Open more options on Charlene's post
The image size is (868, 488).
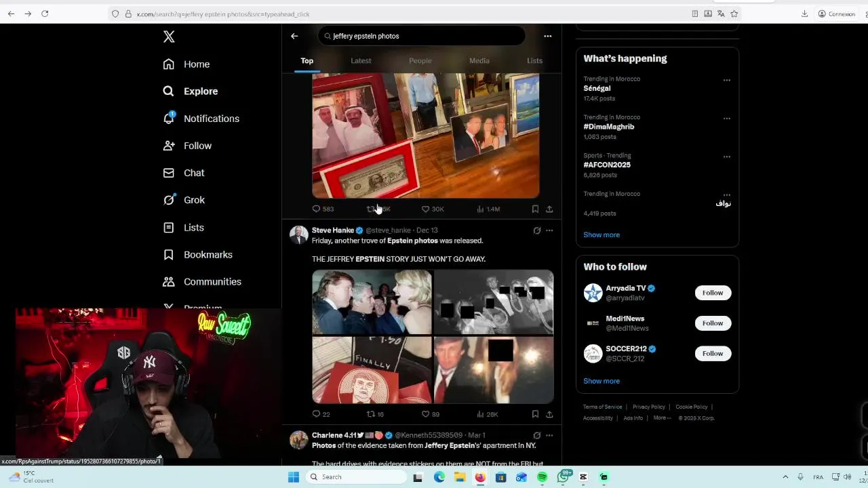[x=549, y=435]
